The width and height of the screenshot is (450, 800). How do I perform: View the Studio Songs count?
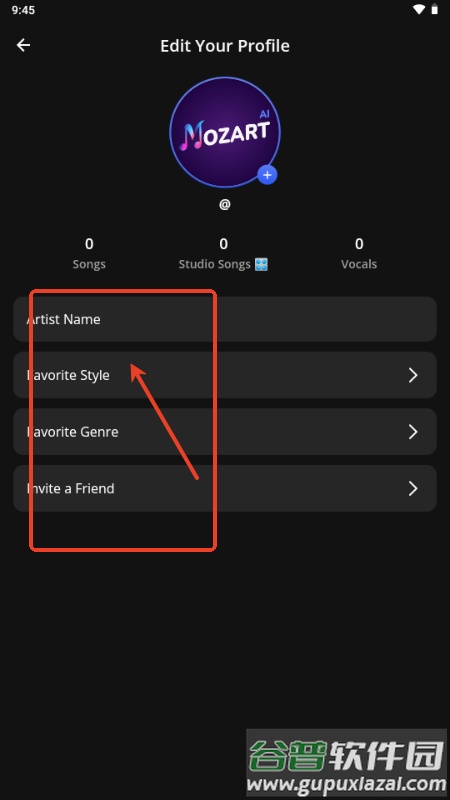tap(223, 254)
